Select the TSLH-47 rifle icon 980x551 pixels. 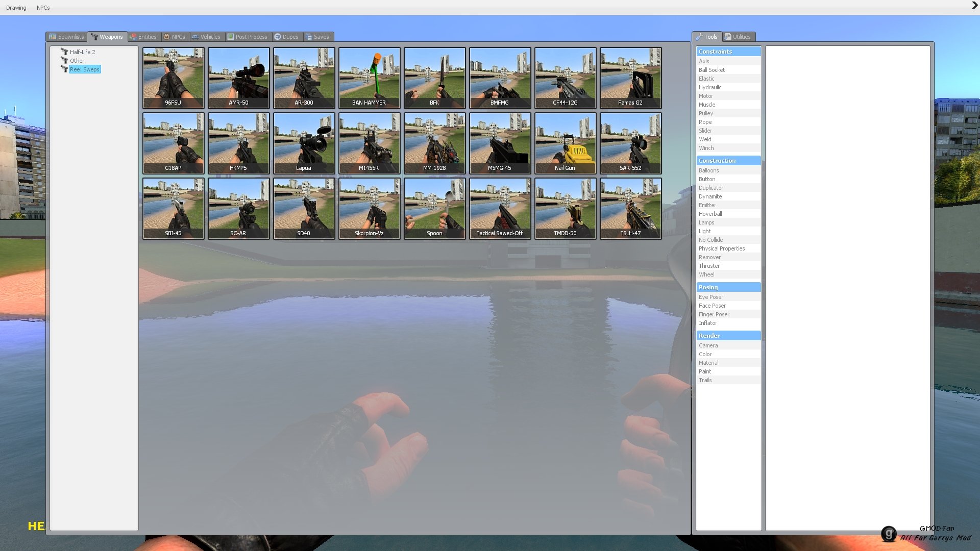631,208
